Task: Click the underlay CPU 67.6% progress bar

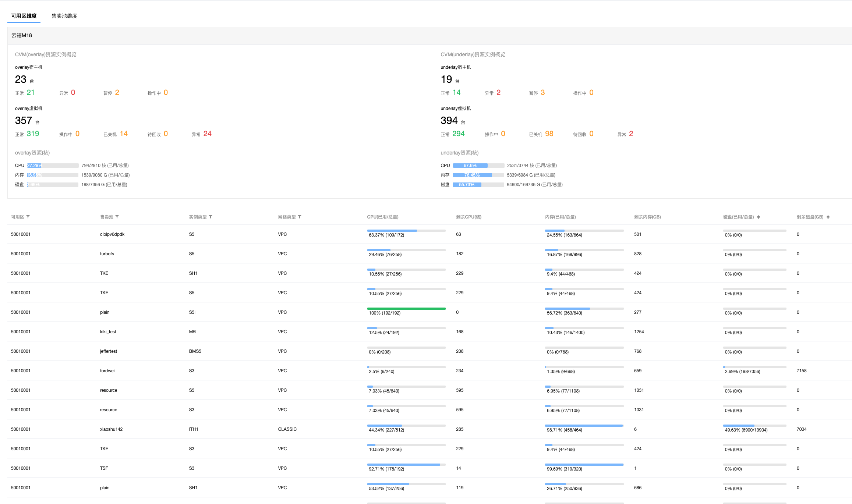Action: coord(478,166)
